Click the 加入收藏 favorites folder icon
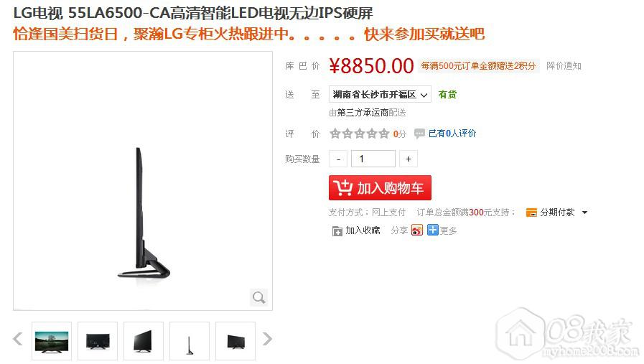The width and height of the screenshot is (644, 364). (337, 231)
